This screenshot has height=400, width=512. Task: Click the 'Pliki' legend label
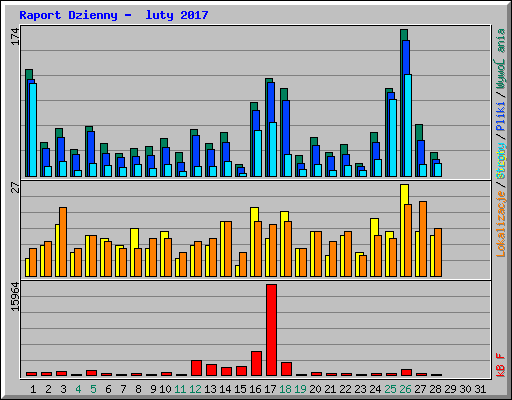coord(501,117)
